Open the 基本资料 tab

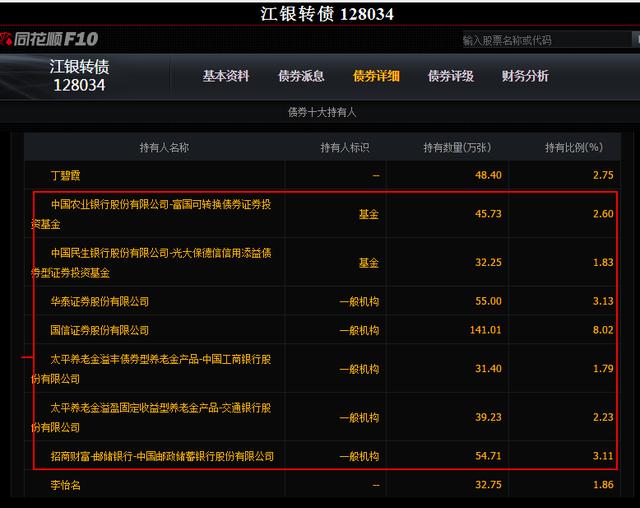(x=226, y=76)
